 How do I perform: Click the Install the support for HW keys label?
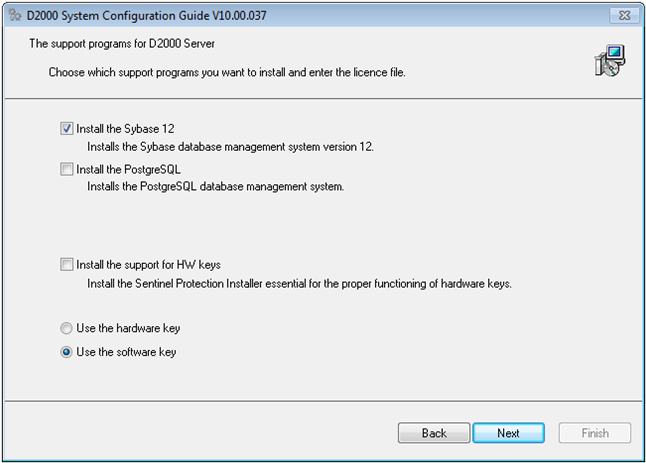click(148, 265)
